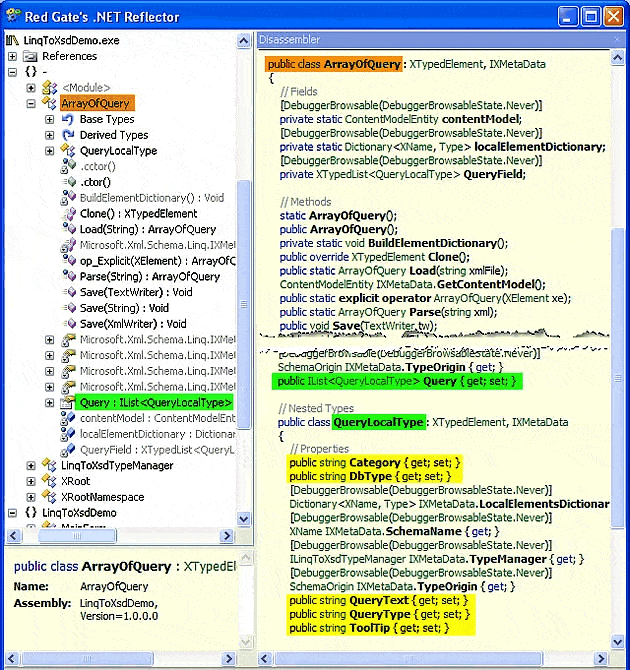The height and width of the screenshot is (670, 630).
Task: Collapse the ArrayOfQuery tree node
Action: (31, 103)
